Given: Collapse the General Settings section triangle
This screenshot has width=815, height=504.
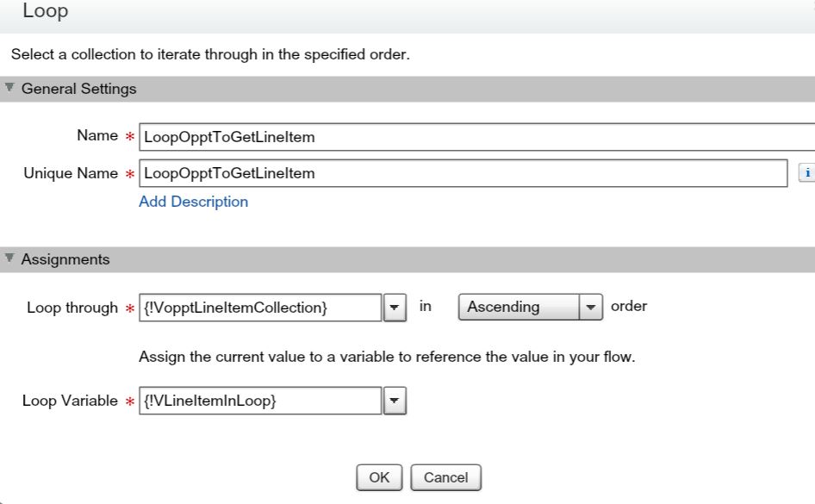Looking at the screenshot, I should click(x=9, y=88).
